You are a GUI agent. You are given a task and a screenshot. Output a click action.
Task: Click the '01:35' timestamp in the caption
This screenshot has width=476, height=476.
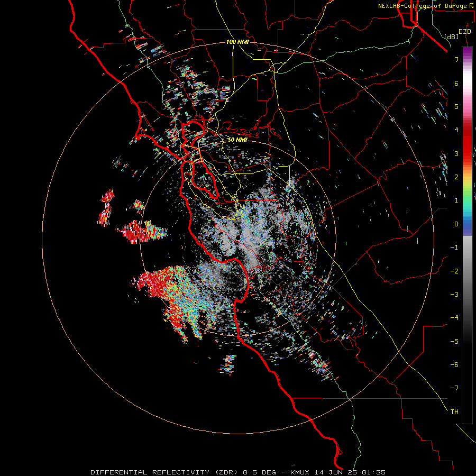(373, 472)
